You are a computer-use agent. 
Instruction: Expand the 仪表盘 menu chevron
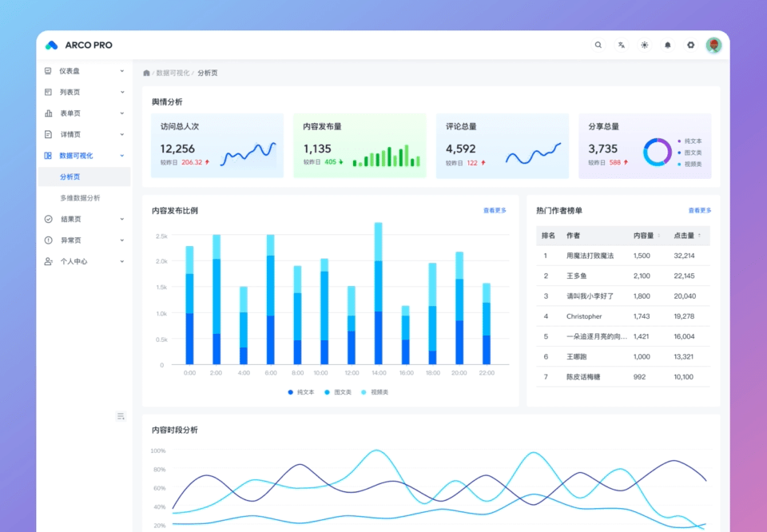(121, 71)
